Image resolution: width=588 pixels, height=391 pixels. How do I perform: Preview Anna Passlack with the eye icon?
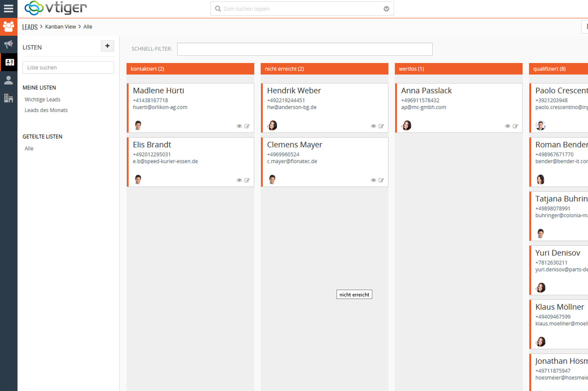pos(508,126)
